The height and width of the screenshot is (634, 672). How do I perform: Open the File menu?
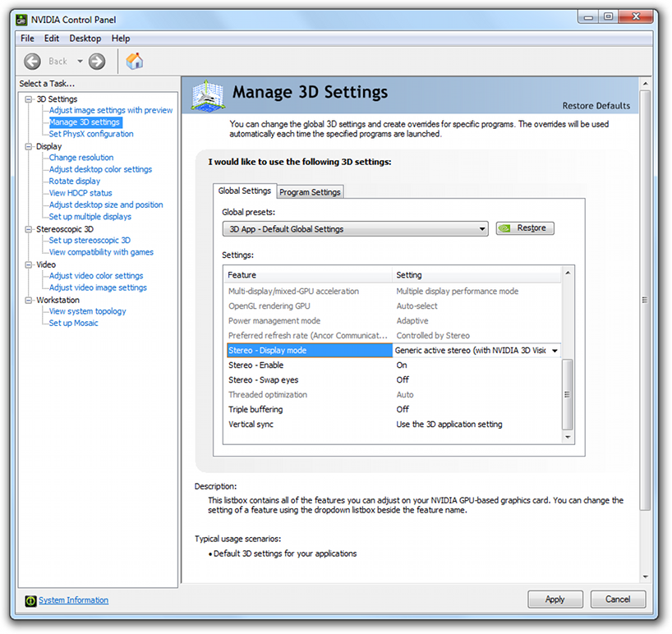(x=27, y=38)
